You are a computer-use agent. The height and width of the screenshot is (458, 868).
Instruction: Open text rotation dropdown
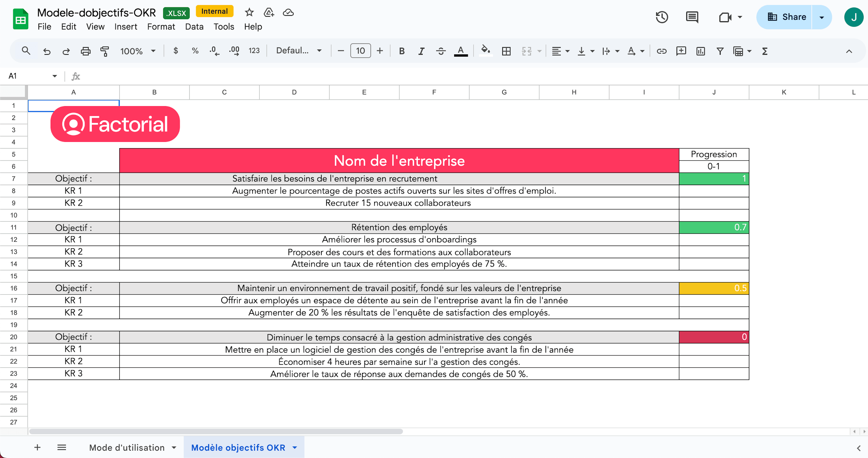tap(635, 51)
